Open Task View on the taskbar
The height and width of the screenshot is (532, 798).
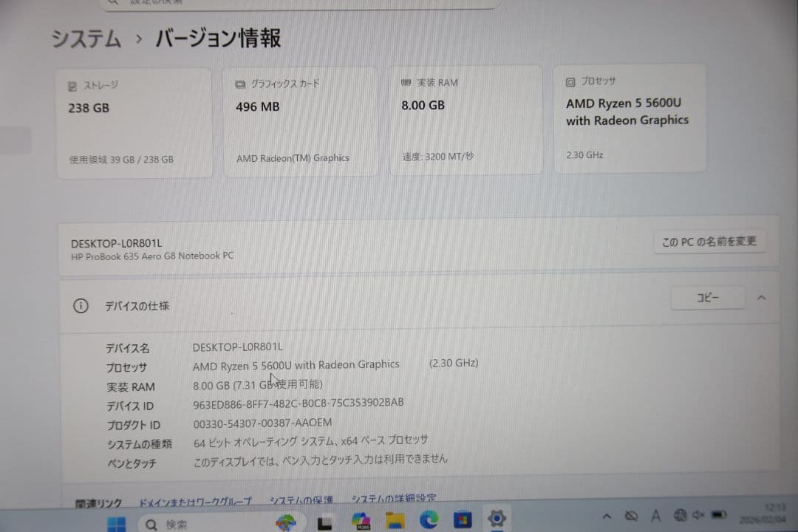click(324, 523)
